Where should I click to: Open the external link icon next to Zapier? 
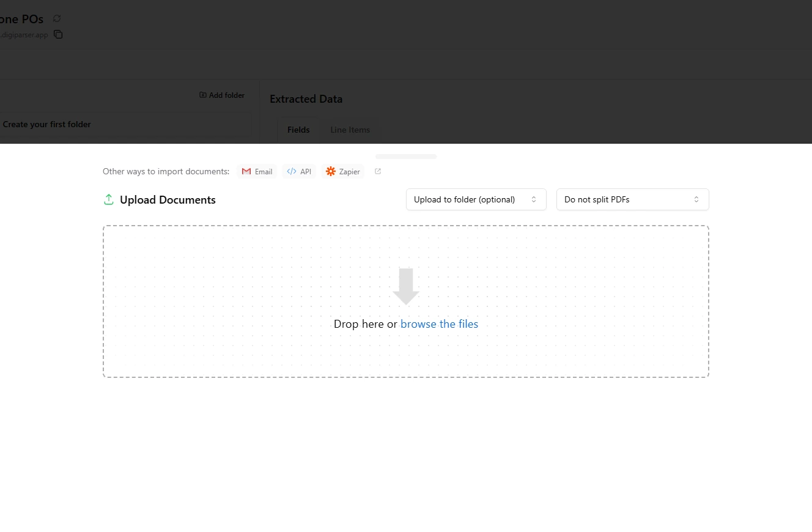point(378,171)
